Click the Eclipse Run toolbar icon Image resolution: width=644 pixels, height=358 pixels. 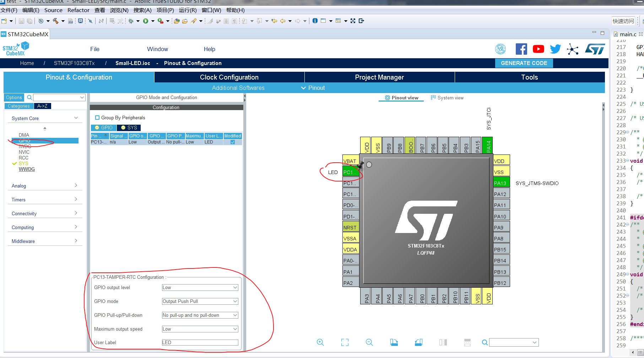click(x=146, y=21)
